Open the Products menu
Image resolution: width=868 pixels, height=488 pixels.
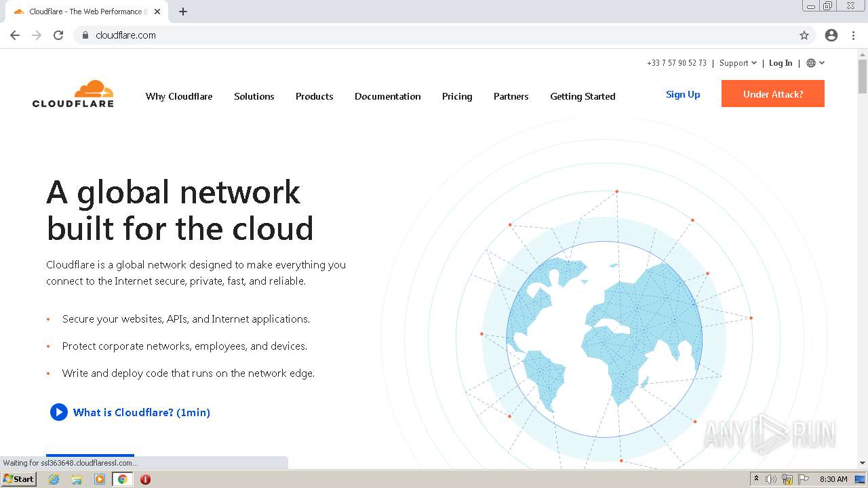tap(315, 96)
